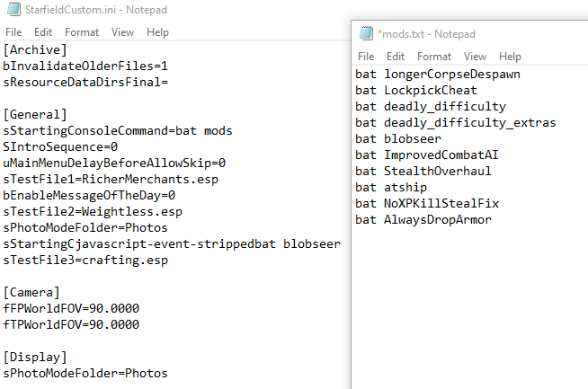Click the bat deadly_difficulty_extras line
Image resolution: width=588 pixels, height=389 pixels.
click(x=456, y=123)
